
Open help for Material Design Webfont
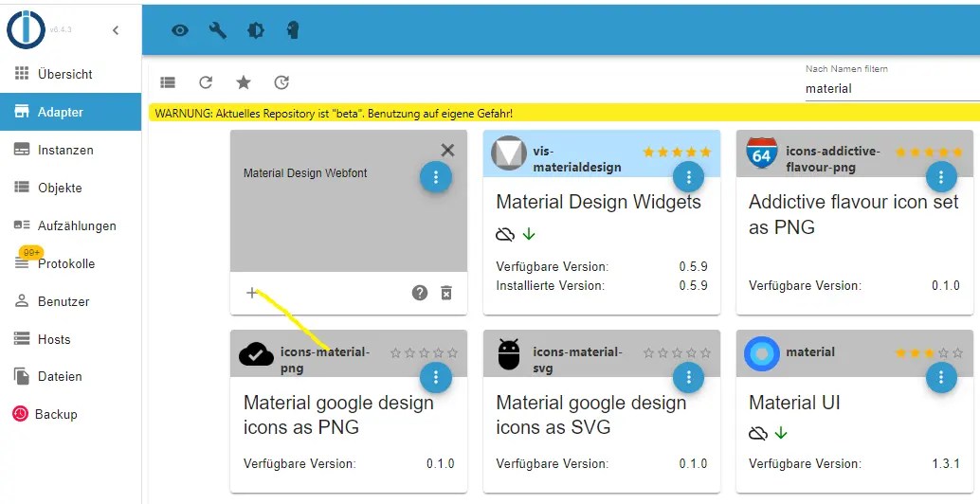[x=420, y=293]
